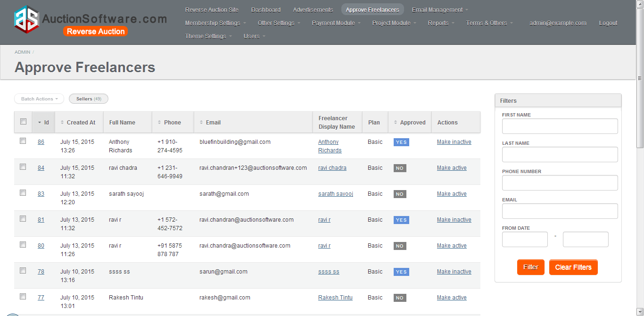This screenshot has height=316, width=644.
Task: Log out using the Logout link
Action: (x=608, y=23)
